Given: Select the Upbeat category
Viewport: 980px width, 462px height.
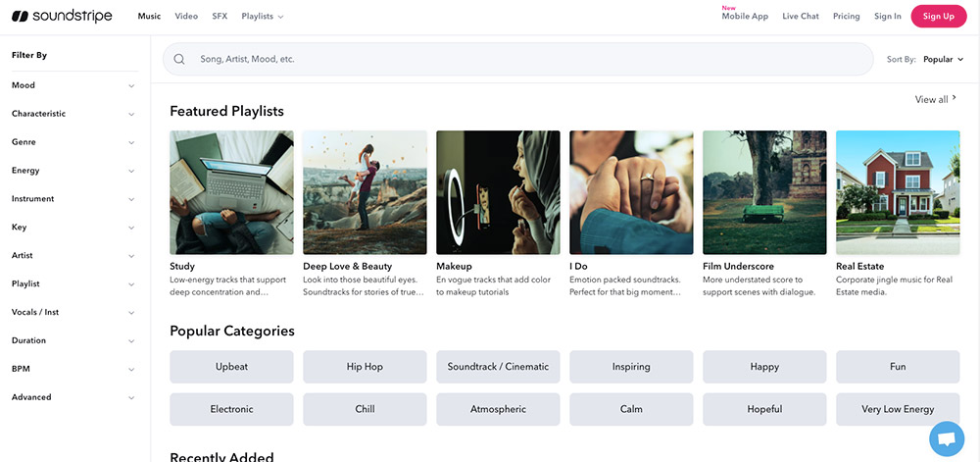Looking at the screenshot, I should point(232,367).
